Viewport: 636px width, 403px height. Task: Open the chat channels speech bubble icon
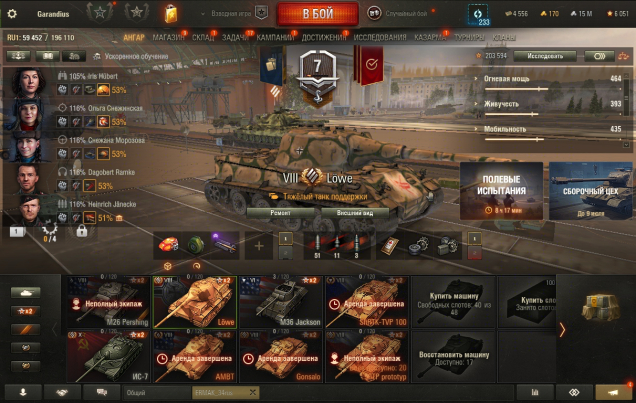[x=101, y=392]
